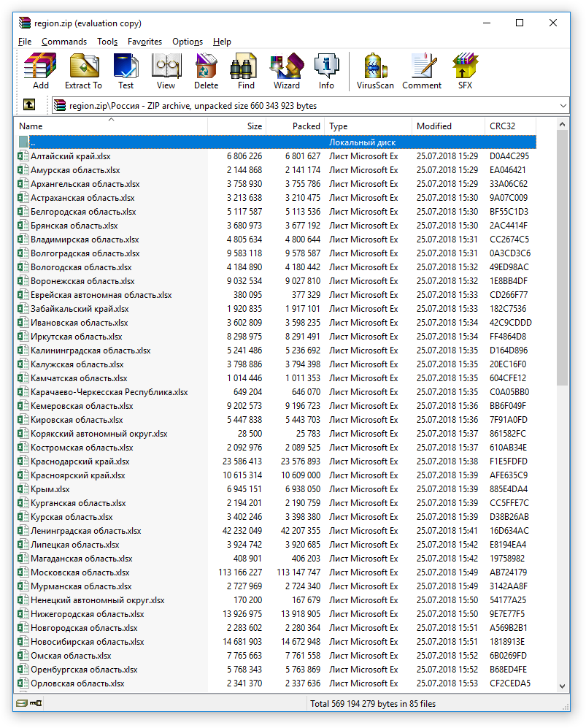This screenshot has width=586, height=728.
Task: Click the Excel icon of Иркутская область.xlsx
Action: tap(23, 336)
